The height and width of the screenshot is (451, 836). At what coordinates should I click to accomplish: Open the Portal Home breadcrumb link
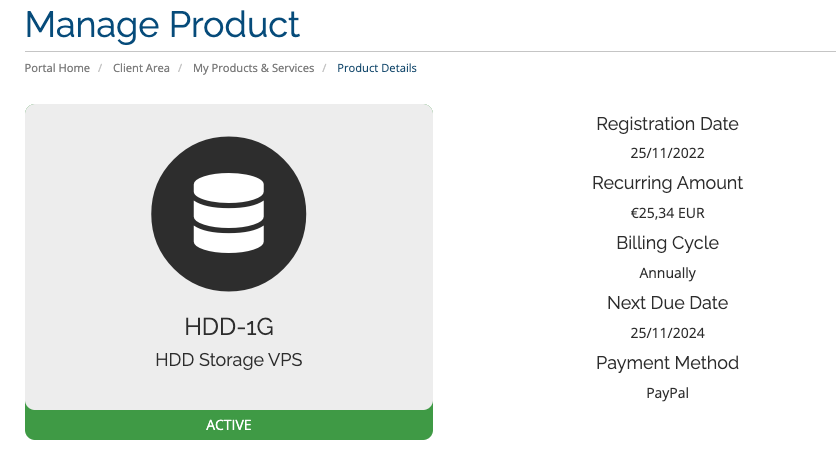[x=57, y=68]
